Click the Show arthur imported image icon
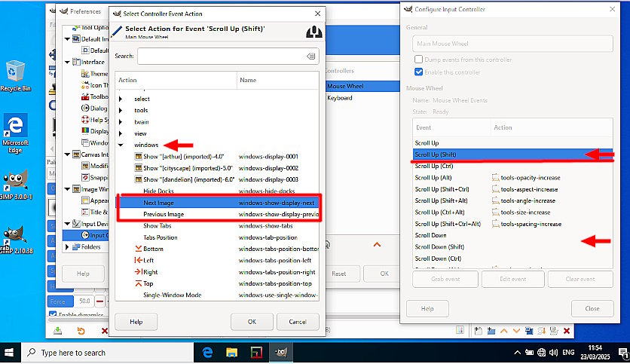 pos(138,156)
